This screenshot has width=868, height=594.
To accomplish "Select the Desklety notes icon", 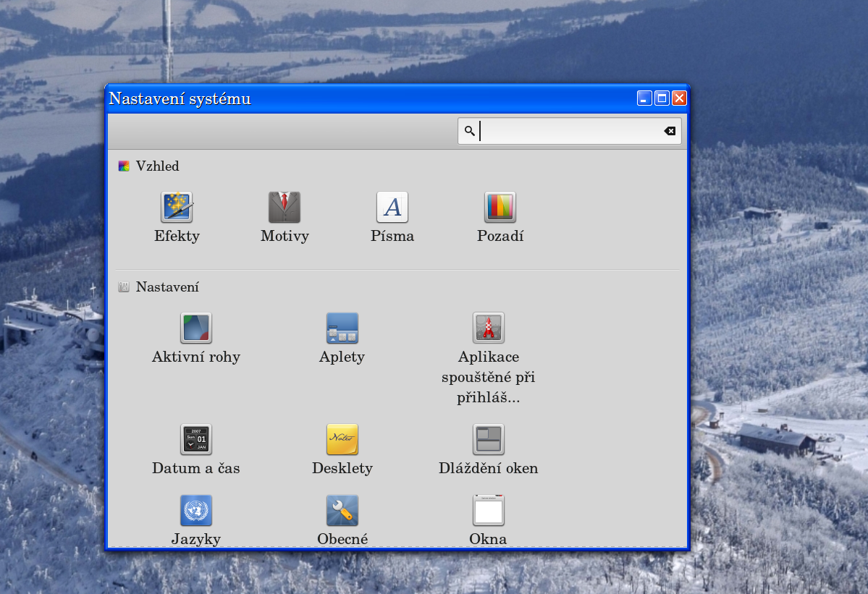I will [x=342, y=439].
